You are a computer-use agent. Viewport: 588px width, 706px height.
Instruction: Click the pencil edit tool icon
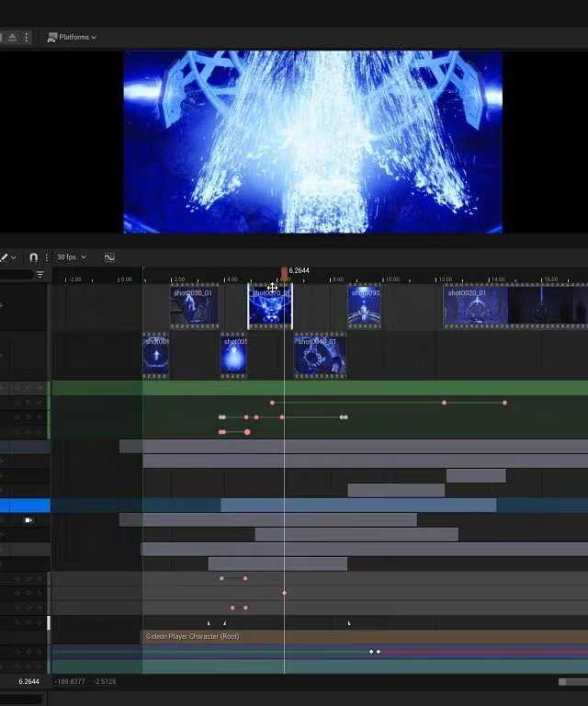[x=5, y=258]
